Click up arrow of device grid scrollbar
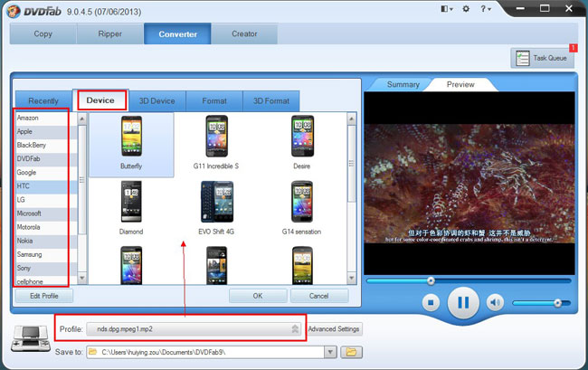 point(351,119)
